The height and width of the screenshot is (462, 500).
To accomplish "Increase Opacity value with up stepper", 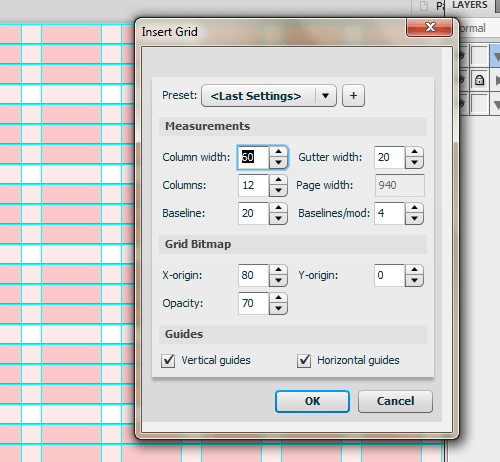I will (278, 298).
